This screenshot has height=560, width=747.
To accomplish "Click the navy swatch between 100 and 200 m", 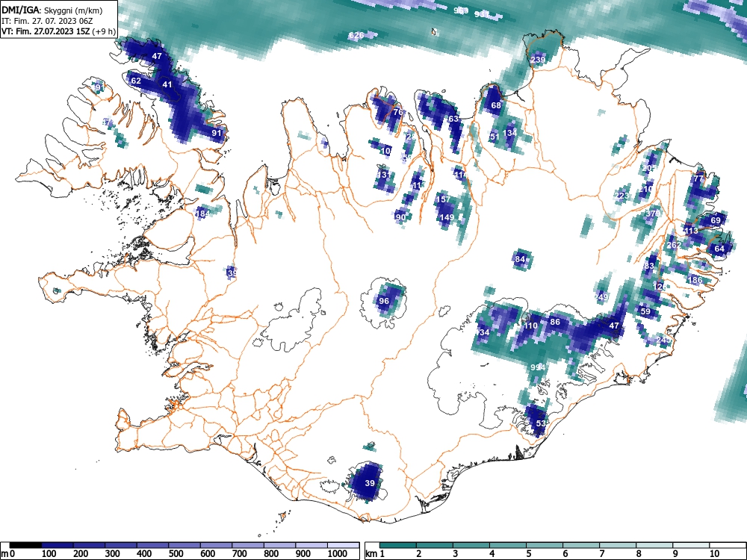I will 58,545.
